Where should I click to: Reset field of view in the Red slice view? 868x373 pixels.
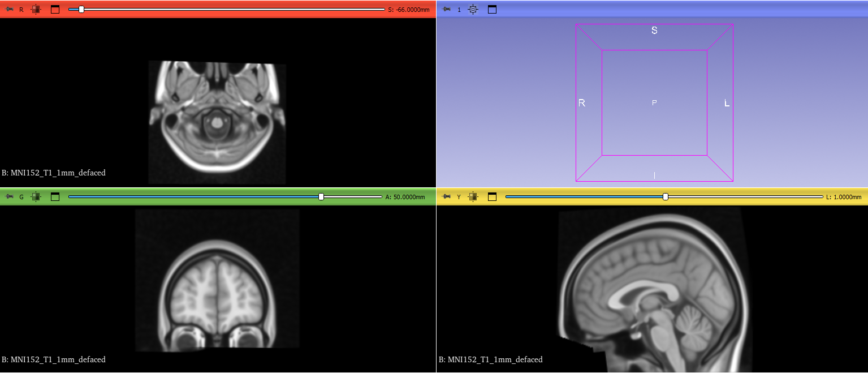coord(36,10)
